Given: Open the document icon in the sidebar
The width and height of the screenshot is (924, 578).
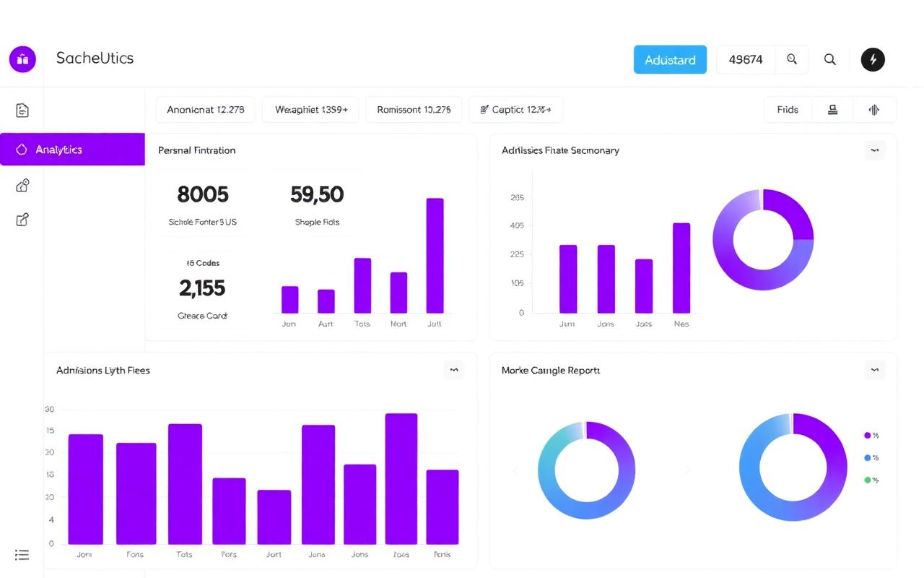Looking at the screenshot, I should [22, 111].
